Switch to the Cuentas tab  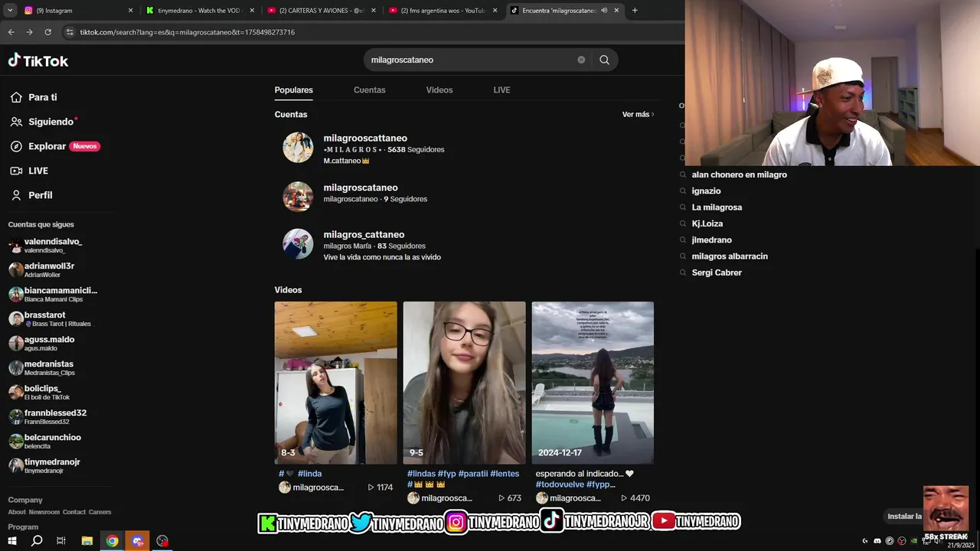tap(369, 90)
